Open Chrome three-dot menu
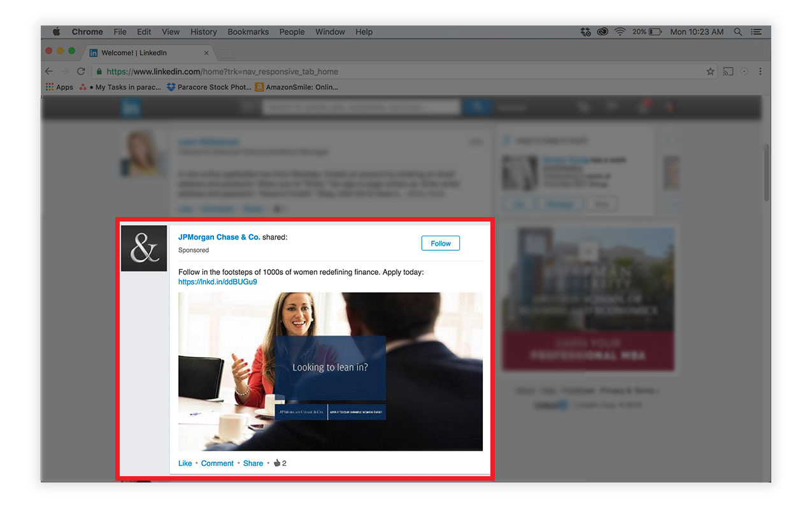 pyautogui.click(x=760, y=71)
